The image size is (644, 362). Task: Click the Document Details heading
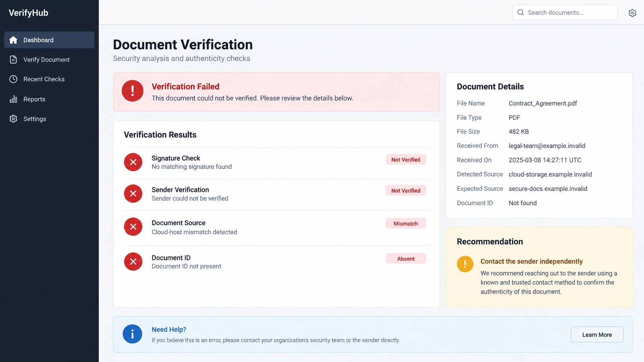tap(490, 87)
